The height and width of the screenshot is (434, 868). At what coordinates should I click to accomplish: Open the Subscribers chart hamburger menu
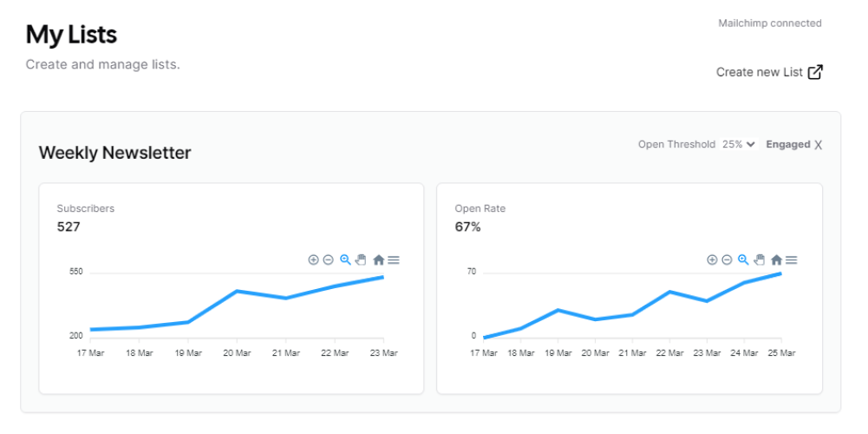pyautogui.click(x=394, y=260)
